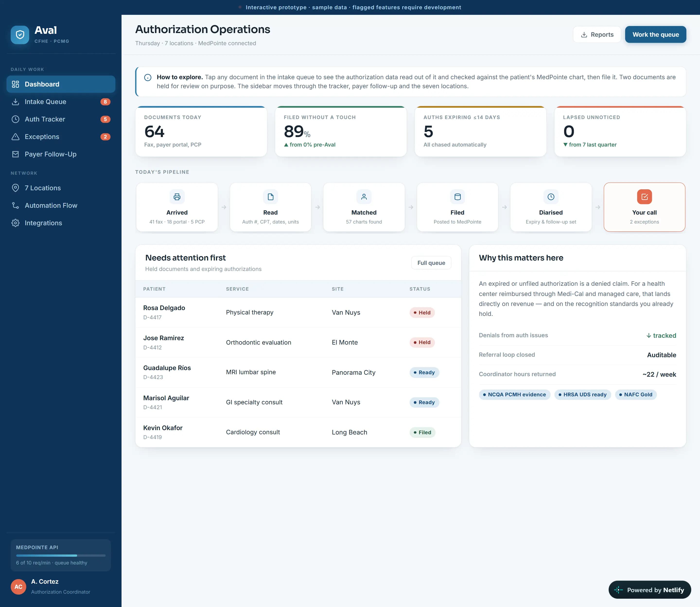Go to Exceptions in the sidebar
The height and width of the screenshot is (607, 700).
pos(61,137)
